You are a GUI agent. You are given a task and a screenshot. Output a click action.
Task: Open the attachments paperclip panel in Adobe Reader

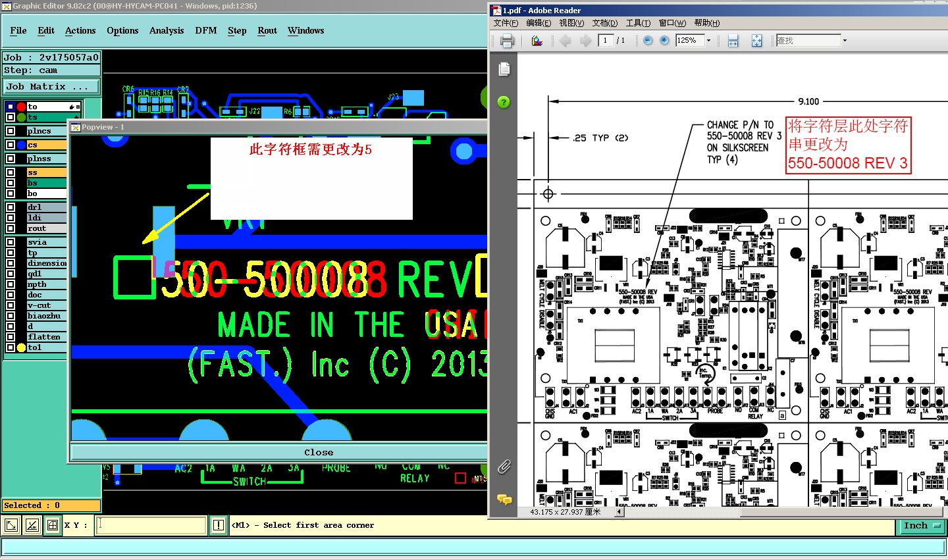click(504, 467)
